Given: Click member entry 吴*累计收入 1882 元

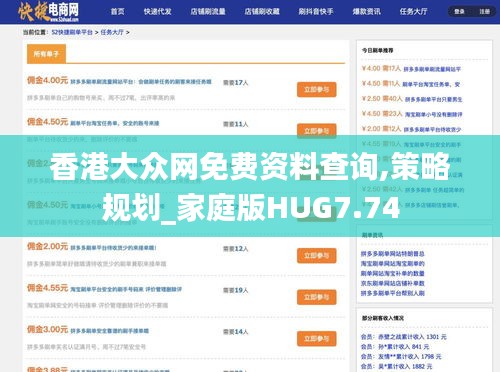Looking at the screenshot, I should 396,366.
